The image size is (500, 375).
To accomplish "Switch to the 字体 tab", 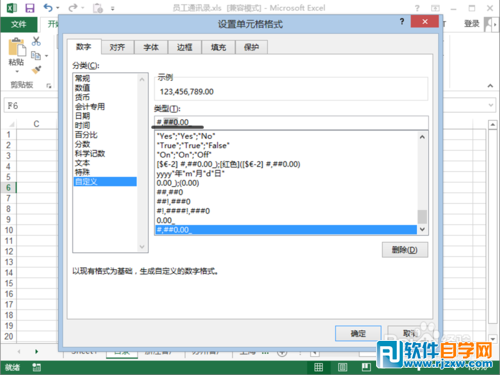I will (151, 47).
